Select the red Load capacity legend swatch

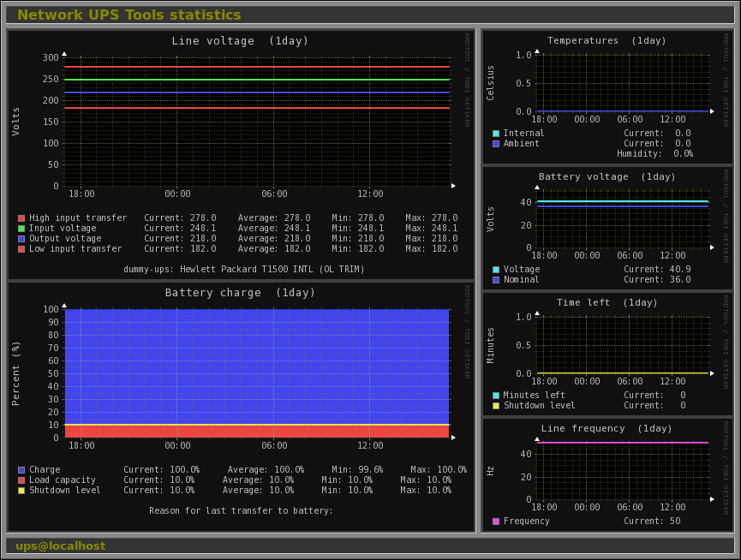[x=21, y=480]
